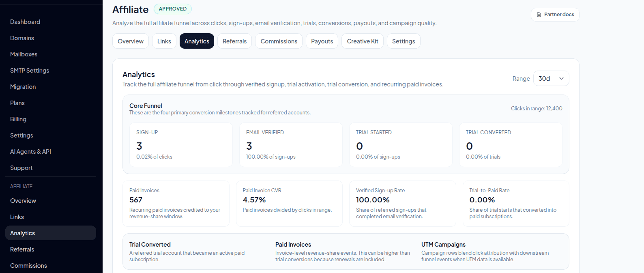644x273 pixels.
Task: Open Dashboard in the sidebar
Action: [x=25, y=22]
